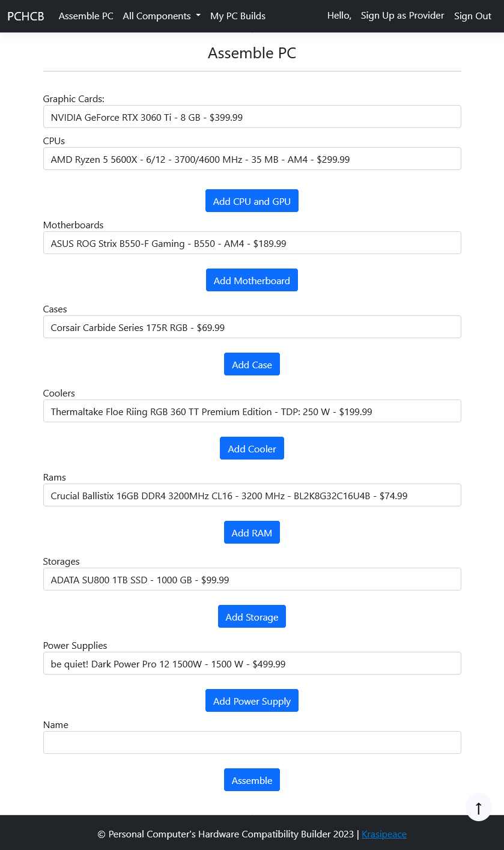Click the scroll-to-top arrow icon

click(479, 808)
